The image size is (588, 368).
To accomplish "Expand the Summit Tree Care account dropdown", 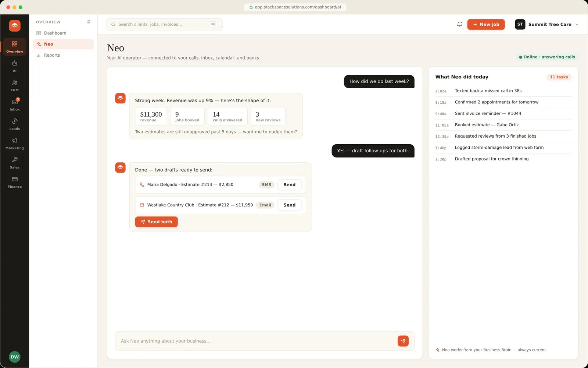I will pyautogui.click(x=577, y=24).
